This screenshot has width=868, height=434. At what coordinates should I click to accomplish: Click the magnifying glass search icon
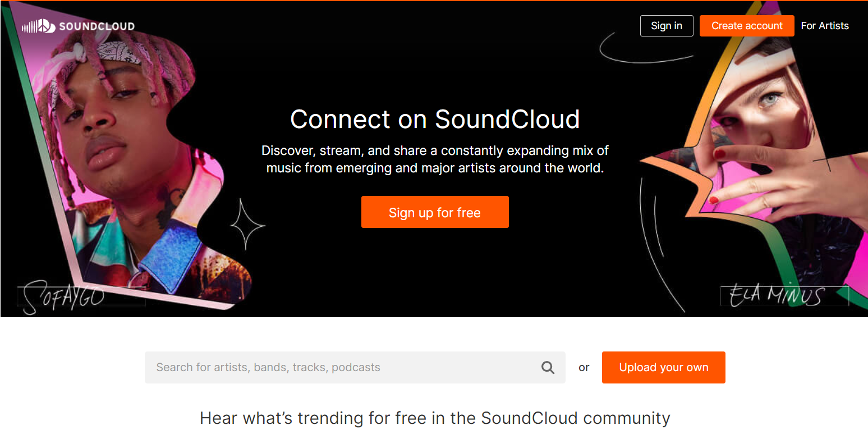point(548,368)
